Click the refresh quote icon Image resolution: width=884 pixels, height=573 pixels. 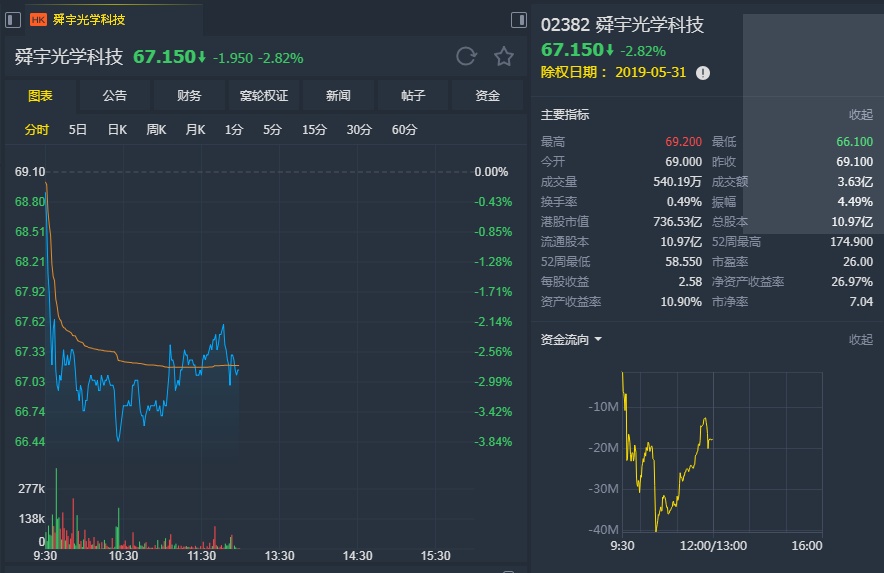(466, 56)
